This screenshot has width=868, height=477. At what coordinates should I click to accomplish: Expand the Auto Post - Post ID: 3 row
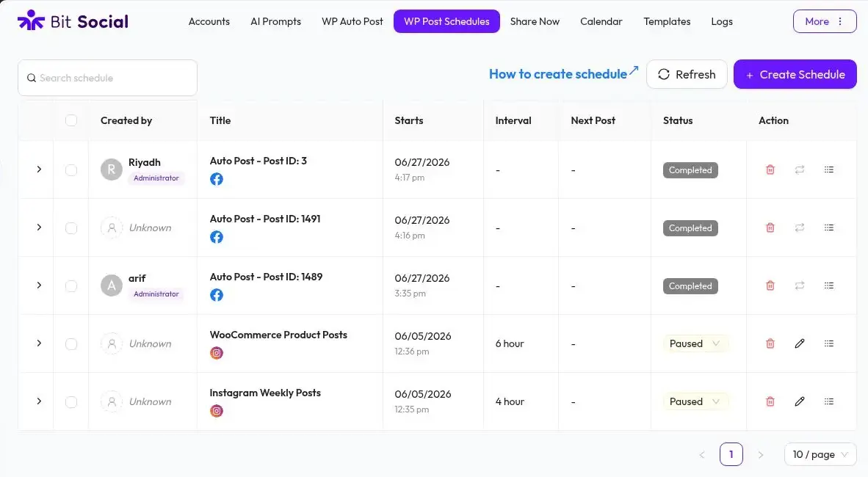click(x=39, y=170)
